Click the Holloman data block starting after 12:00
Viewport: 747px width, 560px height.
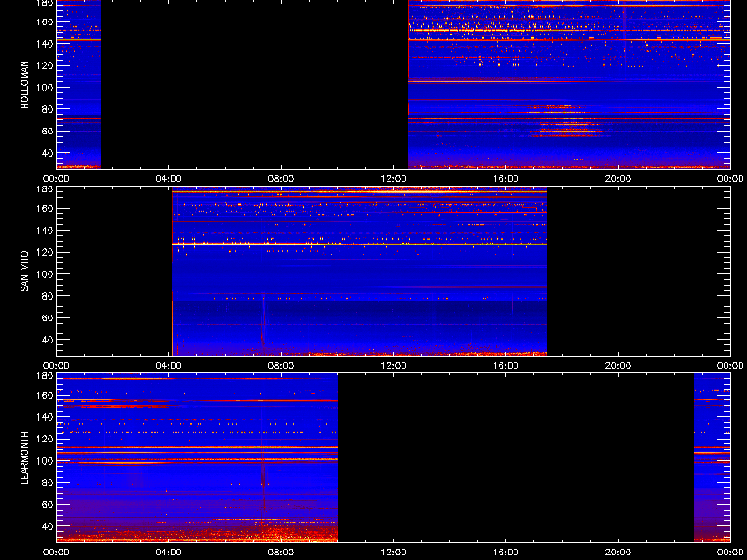(x=570, y=84)
